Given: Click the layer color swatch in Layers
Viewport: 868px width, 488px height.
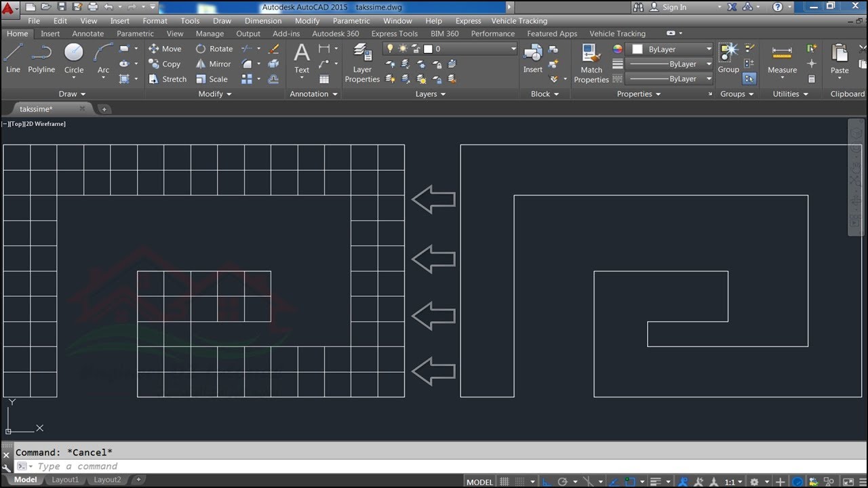Looking at the screenshot, I should click(x=428, y=49).
